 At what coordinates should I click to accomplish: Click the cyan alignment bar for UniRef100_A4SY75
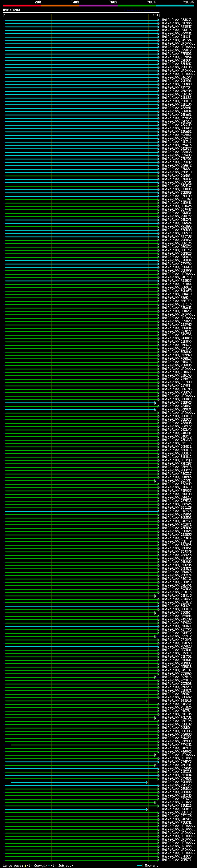[82, 511]
